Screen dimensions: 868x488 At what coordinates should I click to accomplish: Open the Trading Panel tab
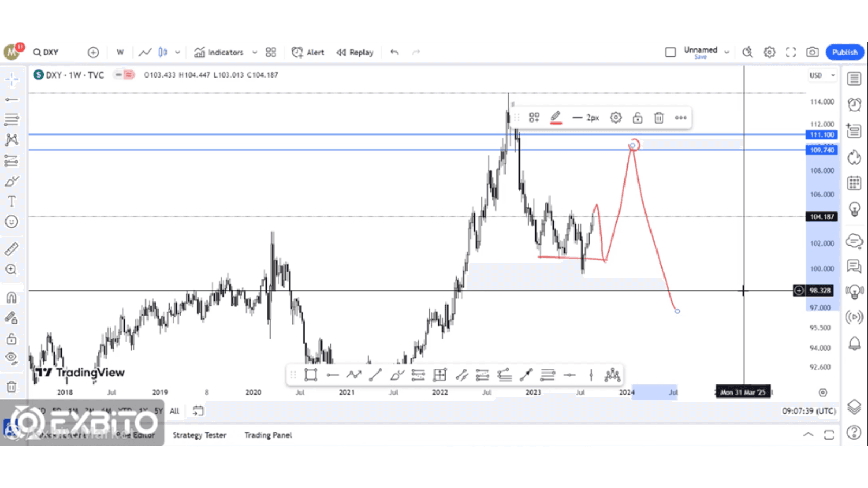click(268, 435)
